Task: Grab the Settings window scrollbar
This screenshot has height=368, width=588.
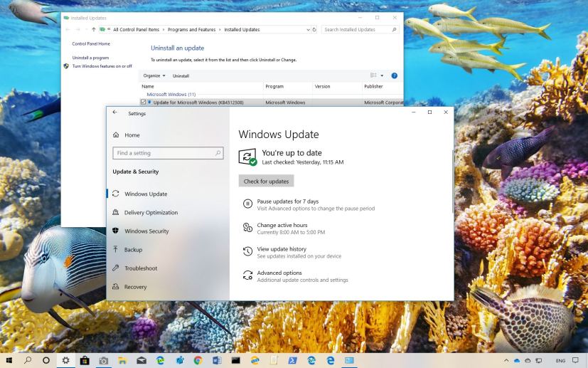Action: (x=453, y=182)
